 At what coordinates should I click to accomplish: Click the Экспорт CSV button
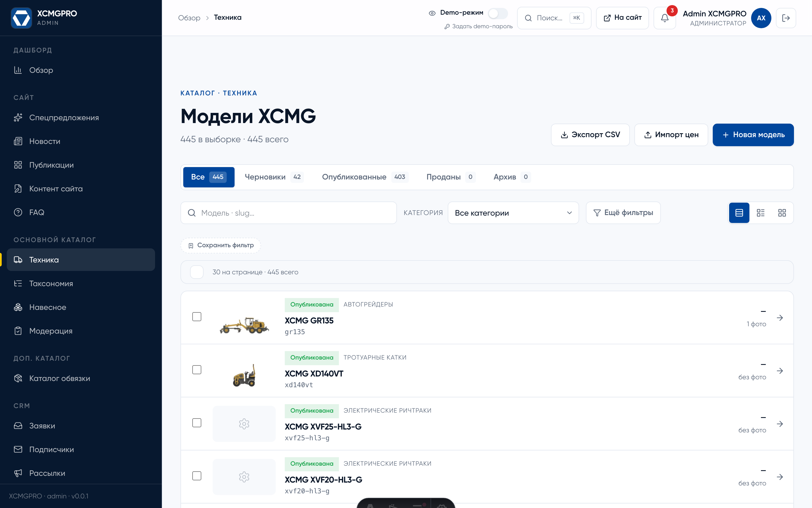(x=590, y=135)
